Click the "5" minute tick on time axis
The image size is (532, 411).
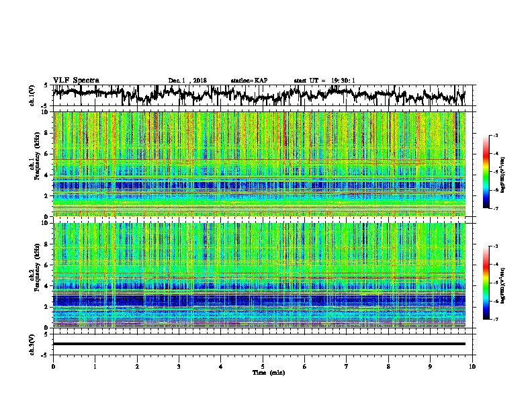tap(263, 367)
